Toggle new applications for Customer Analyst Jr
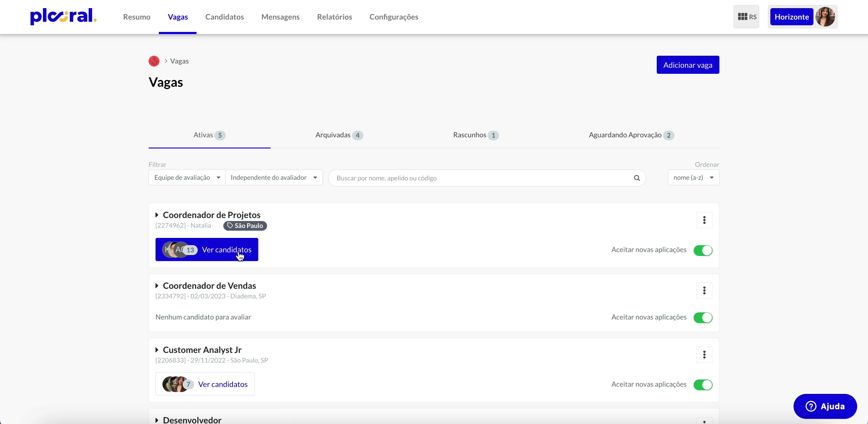Image resolution: width=868 pixels, height=424 pixels. pos(703,385)
